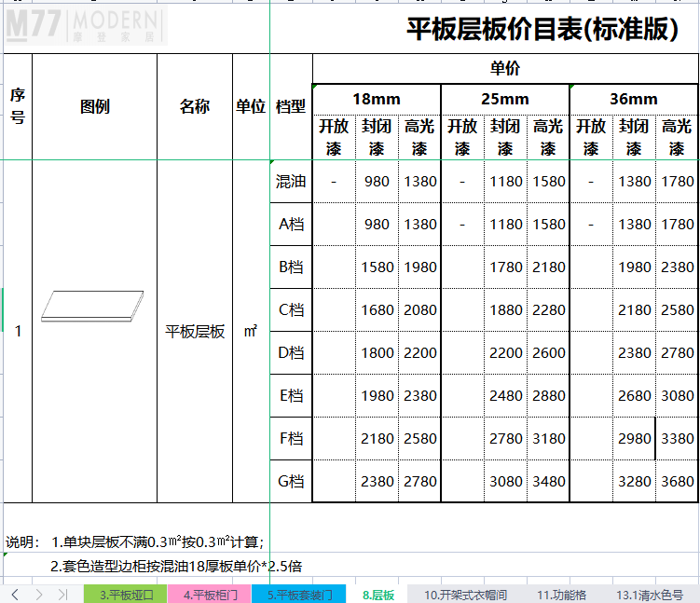Screen dimensions: 700x603
Task: Open the 13.1清水色号 sheet tab
Action: pos(649,595)
